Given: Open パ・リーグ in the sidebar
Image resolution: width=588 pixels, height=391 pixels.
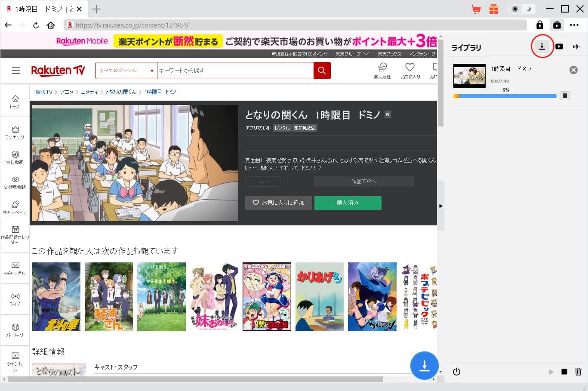Looking at the screenshot, I should (x=15, y=330).
